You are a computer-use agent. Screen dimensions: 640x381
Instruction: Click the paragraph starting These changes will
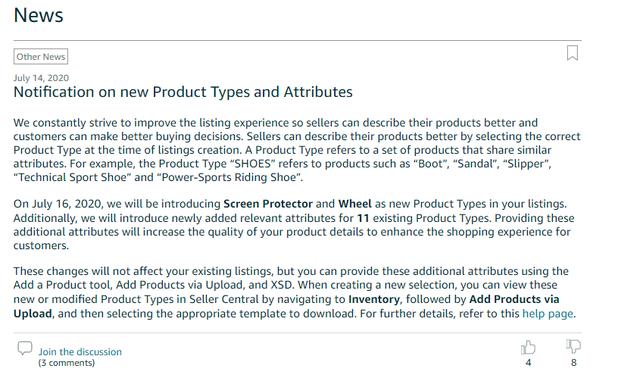[295, 292]
